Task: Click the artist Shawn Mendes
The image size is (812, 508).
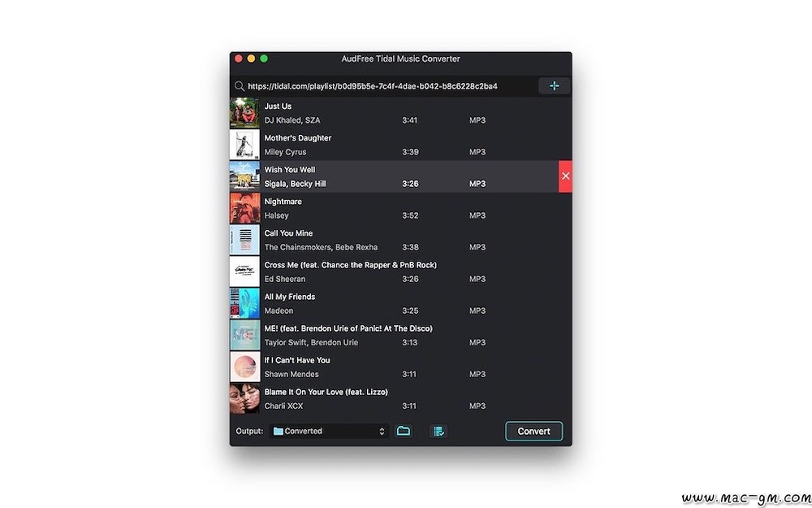Action: click(x=292, y=374)
